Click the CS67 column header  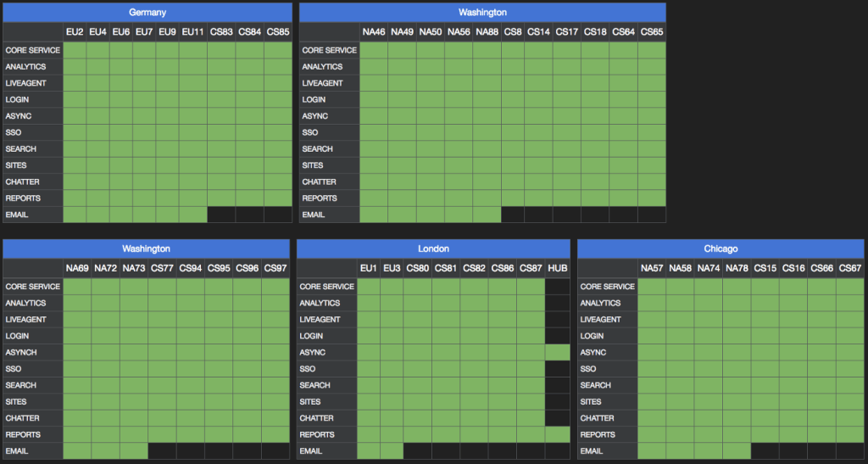click(x=850, y=269)
